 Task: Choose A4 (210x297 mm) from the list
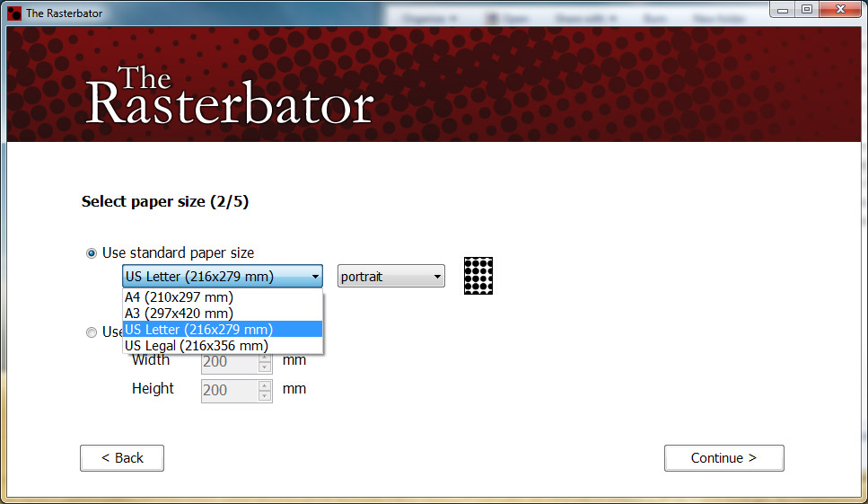(x=223, y=296)
